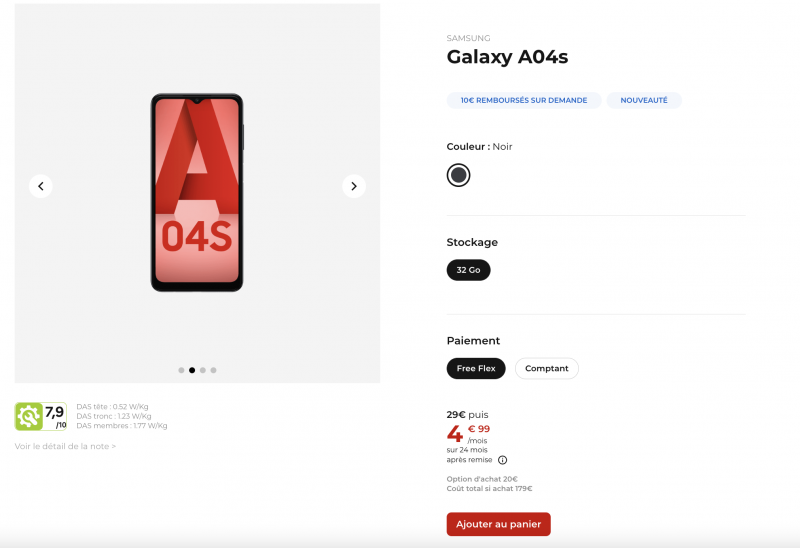Screen dimensions: 800x548
Task: Click the Galaxy A04s phone image
Action: (197, 192)
